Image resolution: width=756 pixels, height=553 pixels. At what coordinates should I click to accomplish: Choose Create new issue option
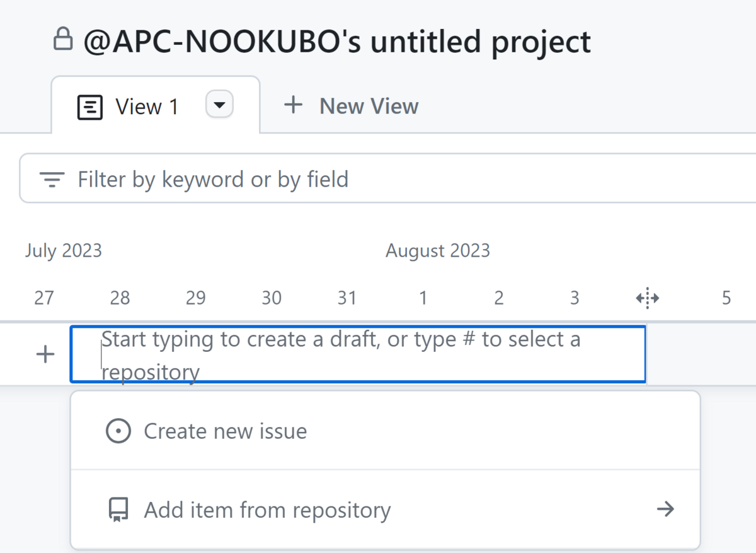pos(225,431)
